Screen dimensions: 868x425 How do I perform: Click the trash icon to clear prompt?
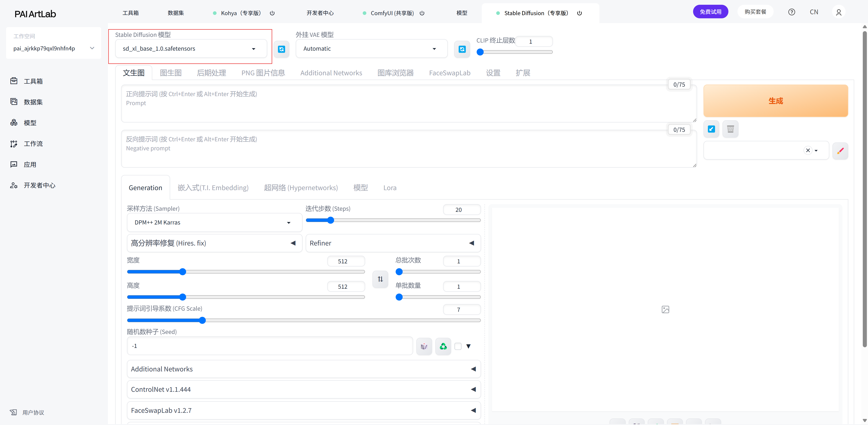pos(730,129)
